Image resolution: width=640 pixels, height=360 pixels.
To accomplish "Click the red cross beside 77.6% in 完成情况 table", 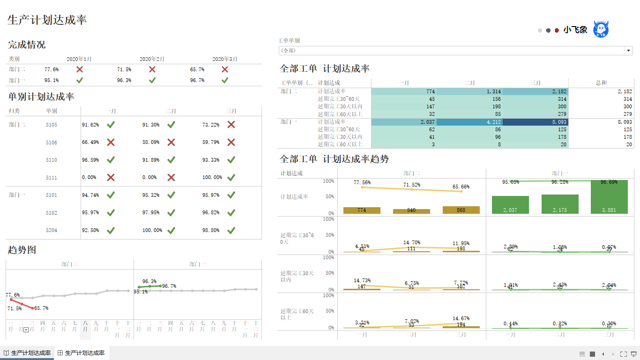I will (80, 69).
